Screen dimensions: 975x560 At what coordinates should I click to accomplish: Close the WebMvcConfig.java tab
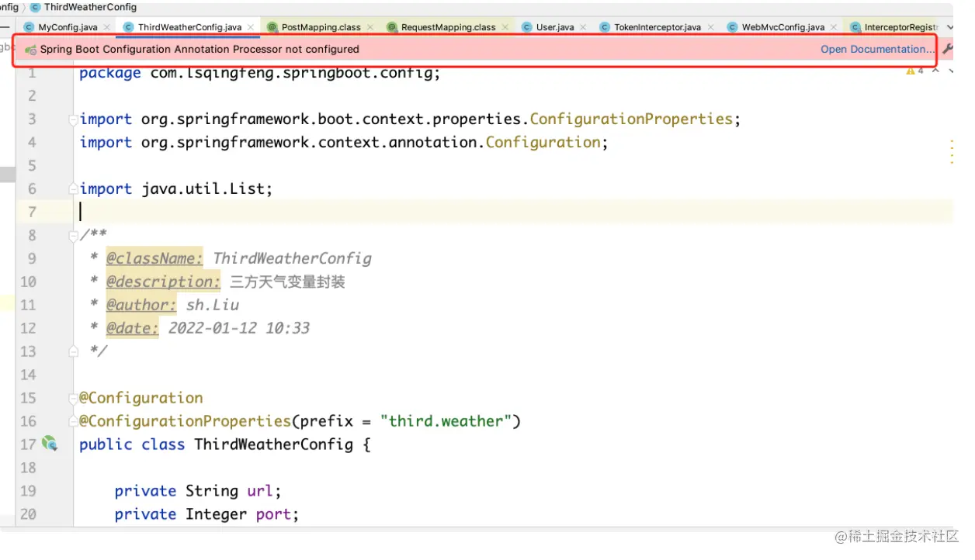tap(834, 27)
